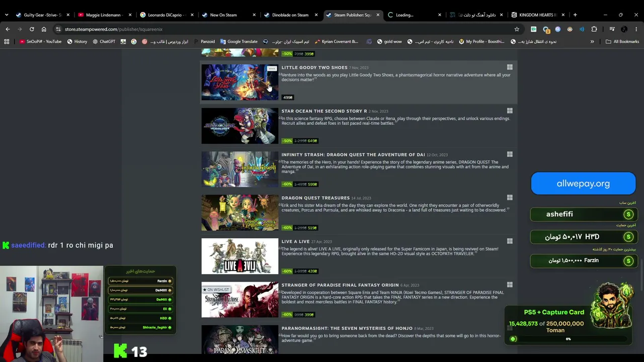
Task: Close the Guilty Gear -Strive- tab
Action: [x=68, y=15]
